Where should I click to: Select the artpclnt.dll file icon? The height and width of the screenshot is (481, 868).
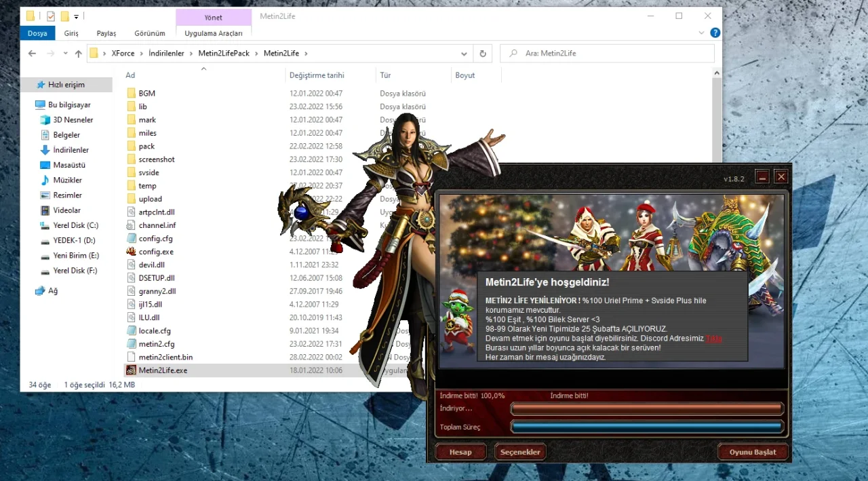pyautogui.click(x=132, y=212)
